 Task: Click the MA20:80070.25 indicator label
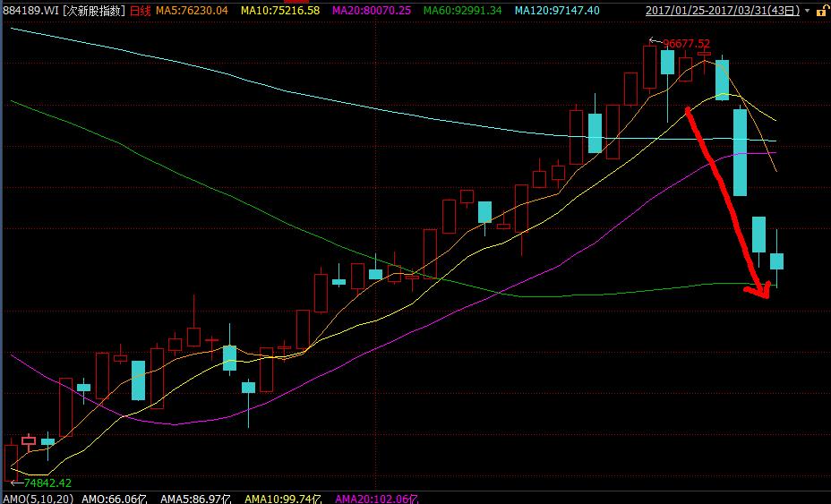tap(372, 10)
